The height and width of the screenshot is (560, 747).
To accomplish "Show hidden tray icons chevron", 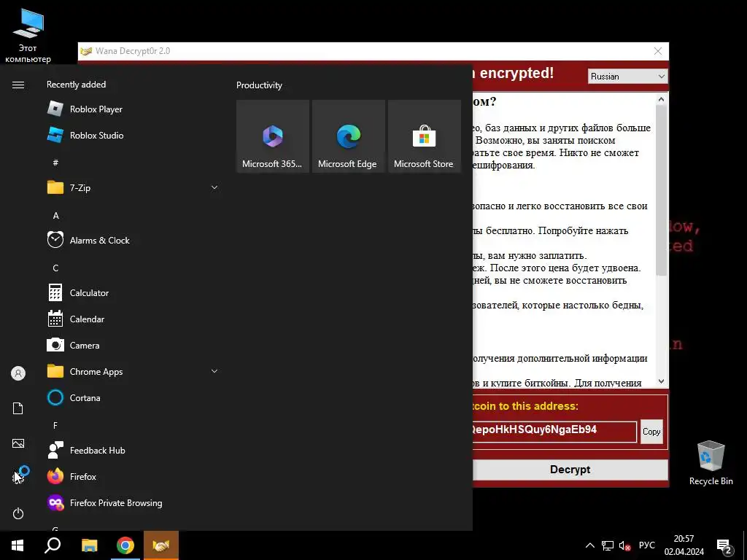I will (589, 545).
